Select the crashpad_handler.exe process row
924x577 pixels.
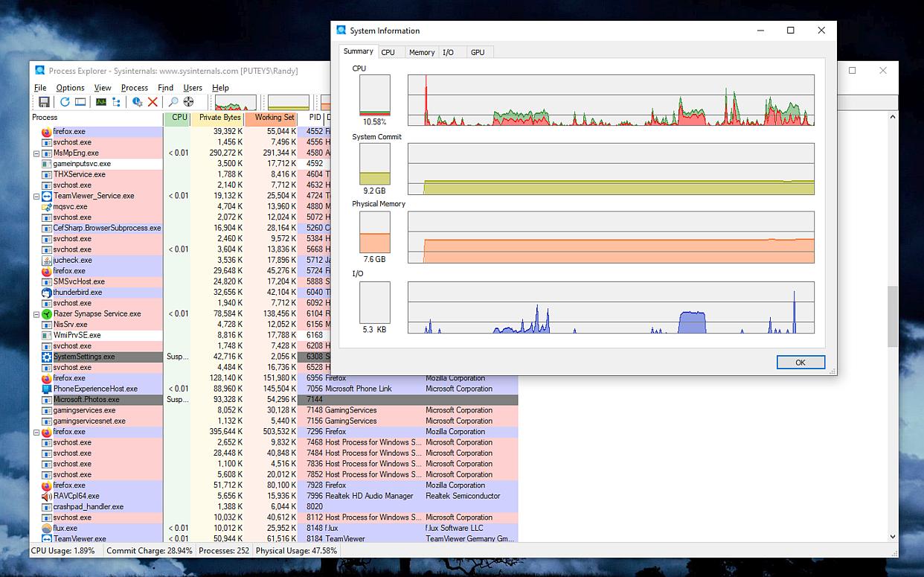[x=274, y=507]
